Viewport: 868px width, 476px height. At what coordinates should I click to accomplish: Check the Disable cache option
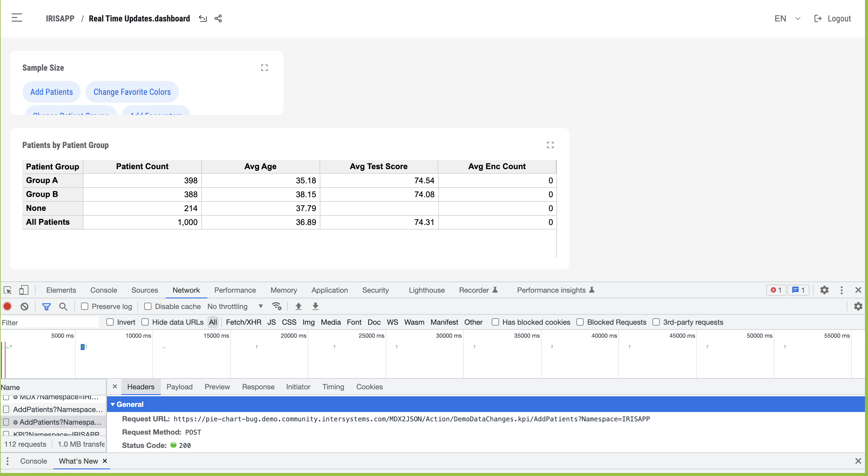click(x=147, y=306)
